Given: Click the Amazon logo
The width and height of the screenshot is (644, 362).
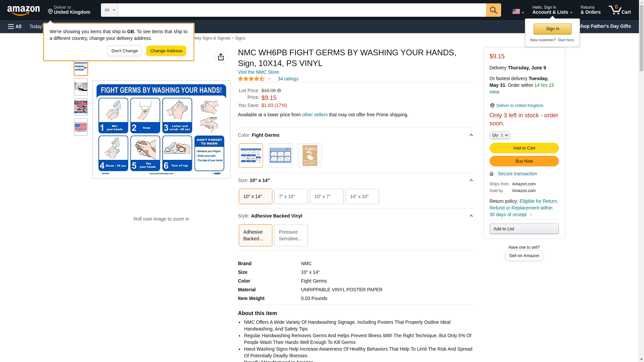Looking at the screenshot, I should point(23,10).
